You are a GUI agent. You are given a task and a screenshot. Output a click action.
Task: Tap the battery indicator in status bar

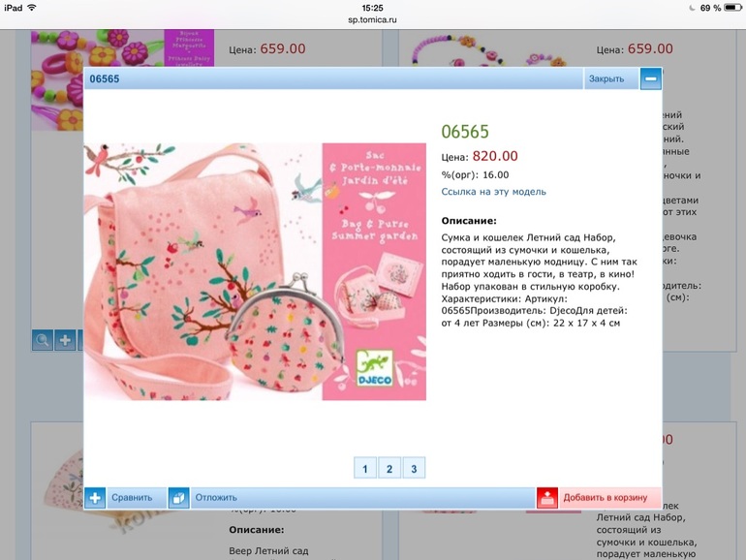click(x=732, y=8)
